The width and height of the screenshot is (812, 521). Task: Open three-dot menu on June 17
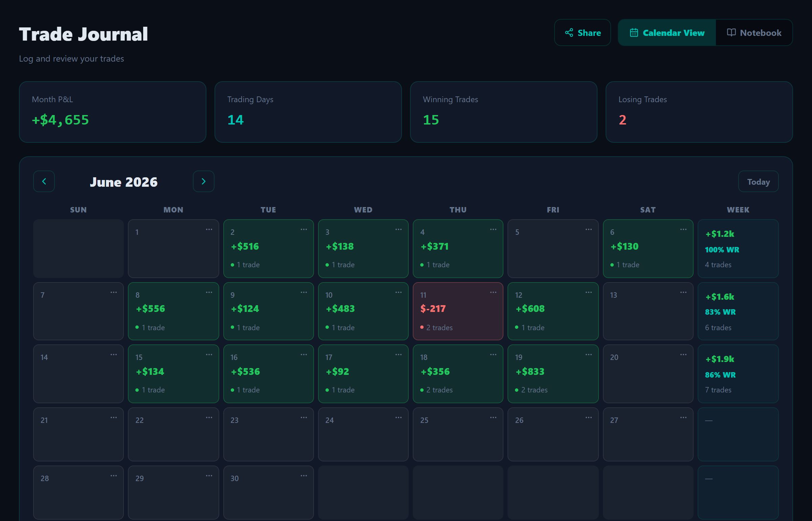pyautogui.click(x=399, y=355)
